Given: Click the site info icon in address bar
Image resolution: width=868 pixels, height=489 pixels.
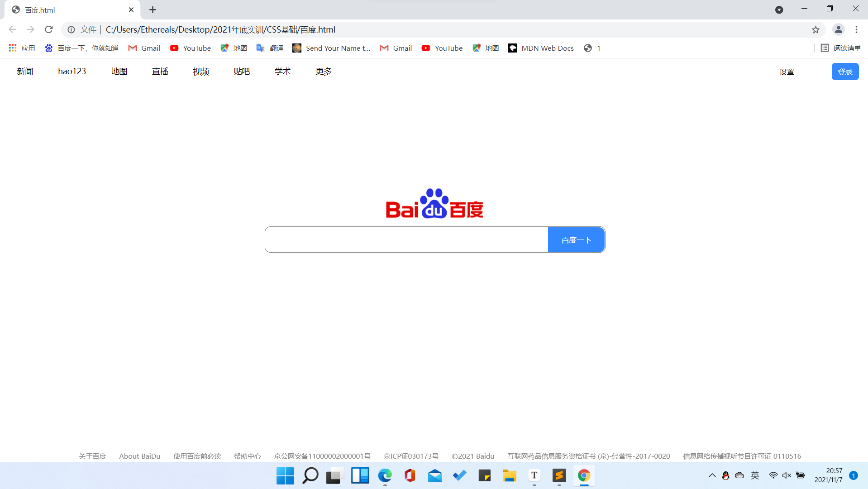Looking at the screenshot, I should coord(71,29).
